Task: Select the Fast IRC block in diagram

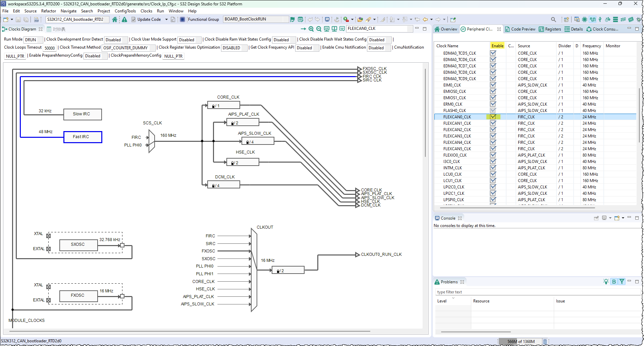Action: pos(83,137)
